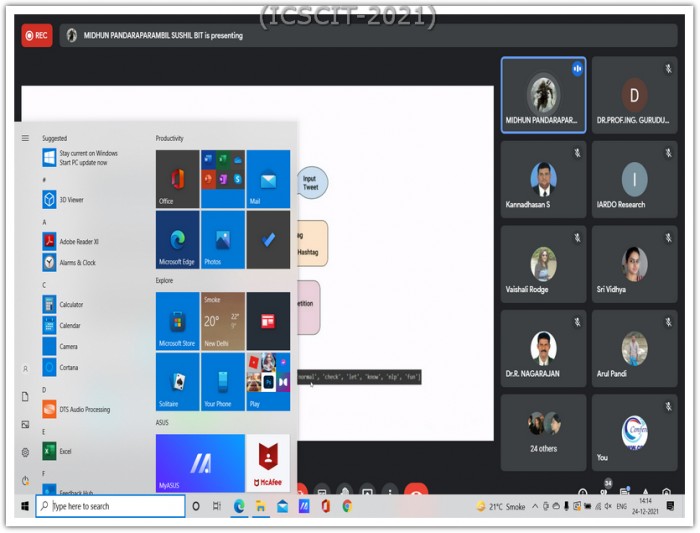Launch the Microsoft Store tile
This screenshot has height=533, width=700.
(177, 321)
